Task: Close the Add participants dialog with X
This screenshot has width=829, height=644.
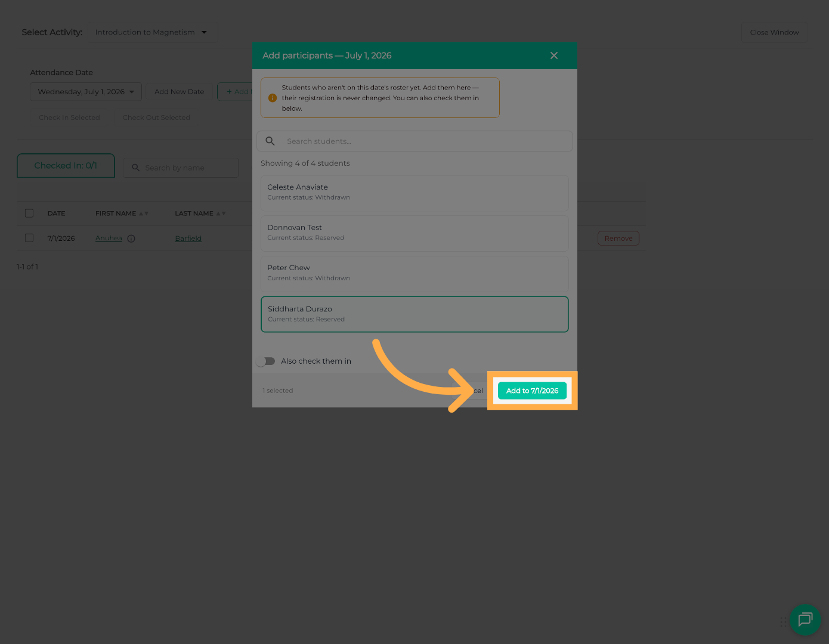Action: [554, 55]
